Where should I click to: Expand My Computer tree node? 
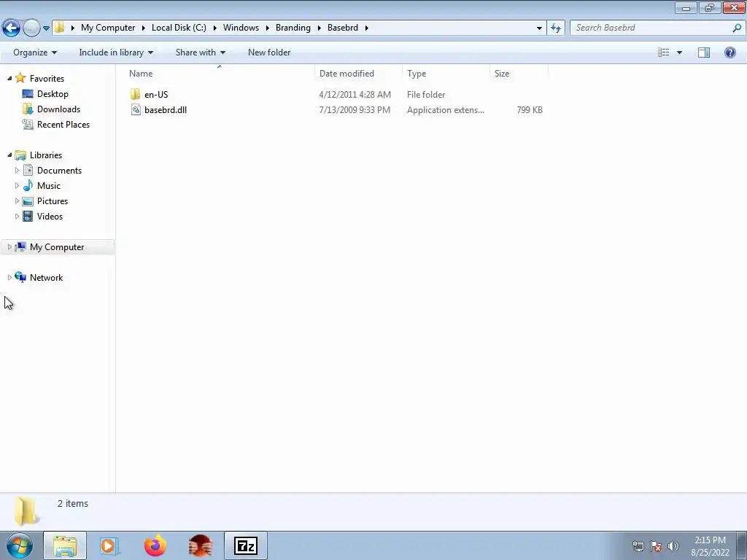tap(9, 246)
